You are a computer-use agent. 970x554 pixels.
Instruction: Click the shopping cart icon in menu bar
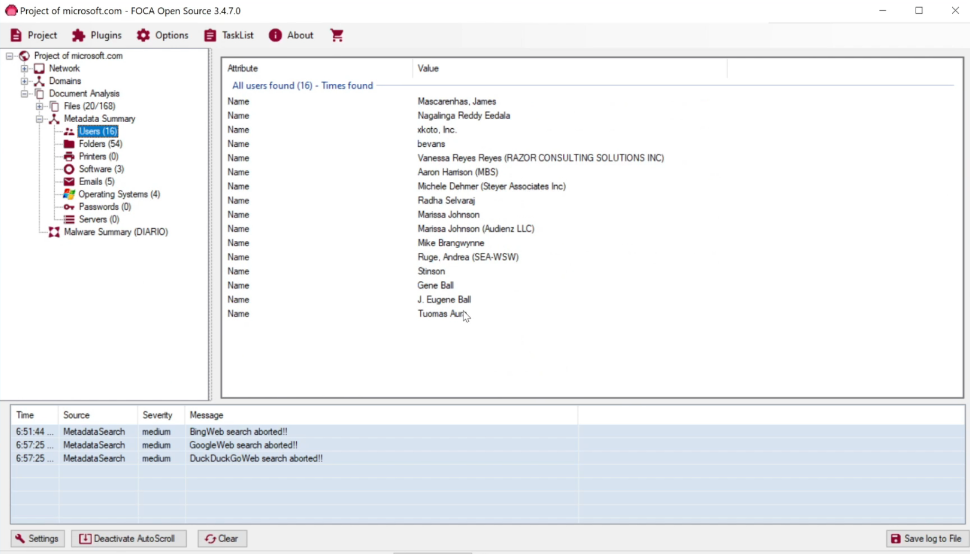337,35
